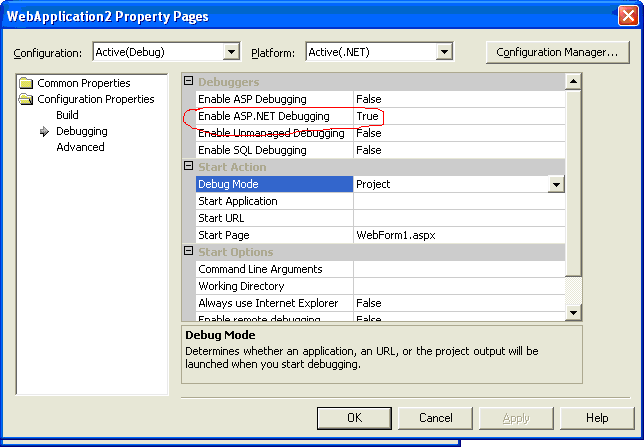Select the Enable SQL Debugging False value
This screenshot has width=644, height=447.
pyautogui.click(x=369, y=150)
